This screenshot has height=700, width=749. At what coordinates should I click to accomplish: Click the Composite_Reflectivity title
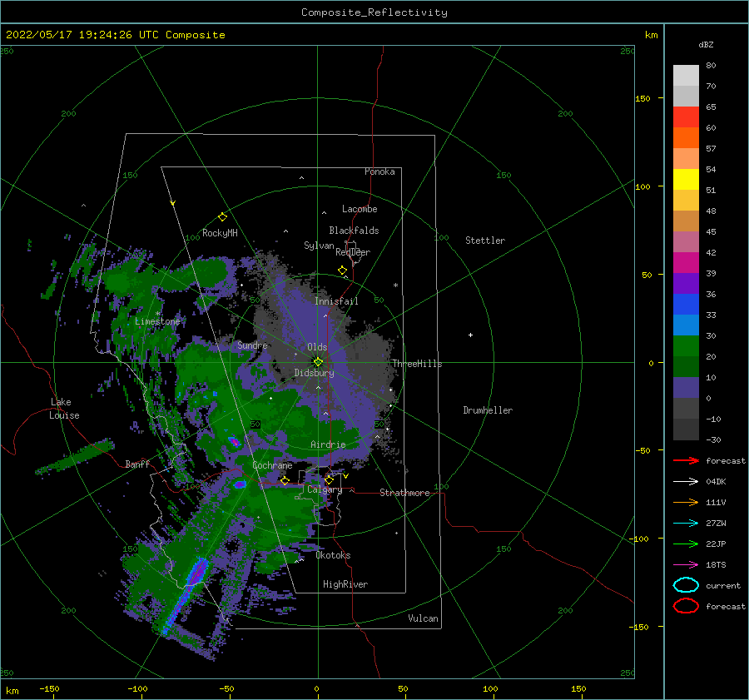coord(374,12)
